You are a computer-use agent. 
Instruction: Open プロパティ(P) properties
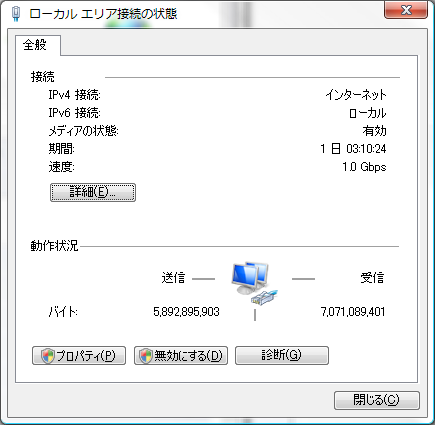pyautogui.click(x=79, y=356)
